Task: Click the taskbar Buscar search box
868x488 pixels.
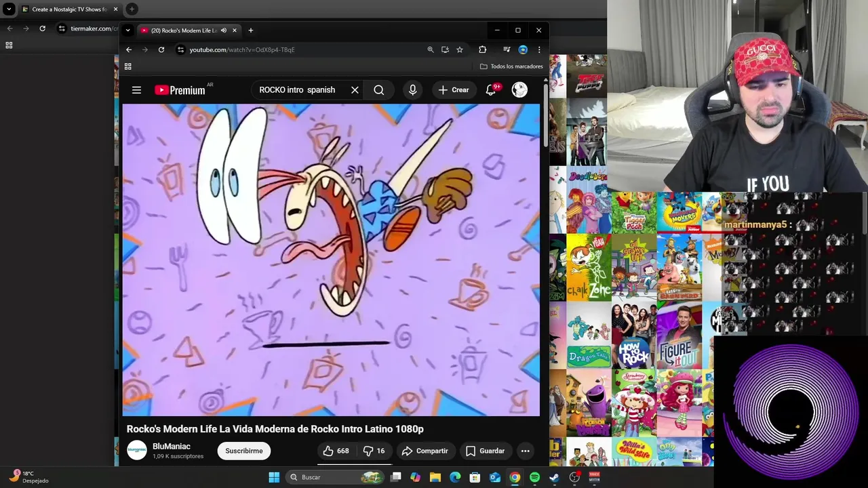Action: tap(336, 477)
